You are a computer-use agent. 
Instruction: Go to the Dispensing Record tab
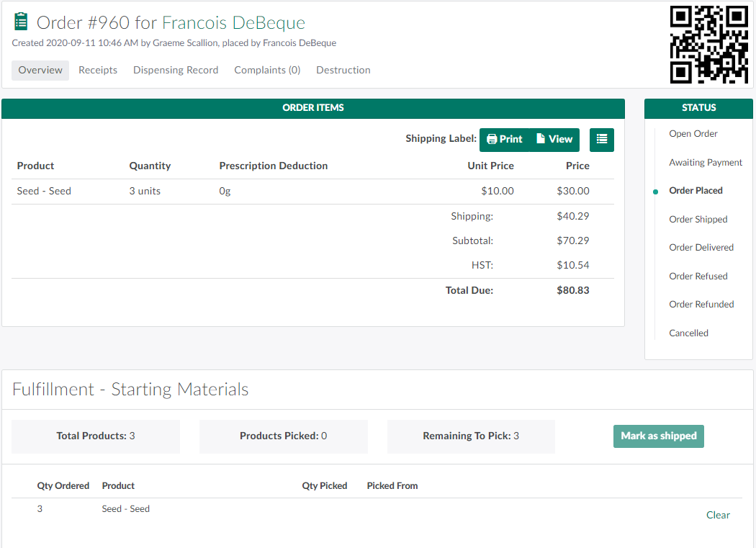click(x=176, y=71)
